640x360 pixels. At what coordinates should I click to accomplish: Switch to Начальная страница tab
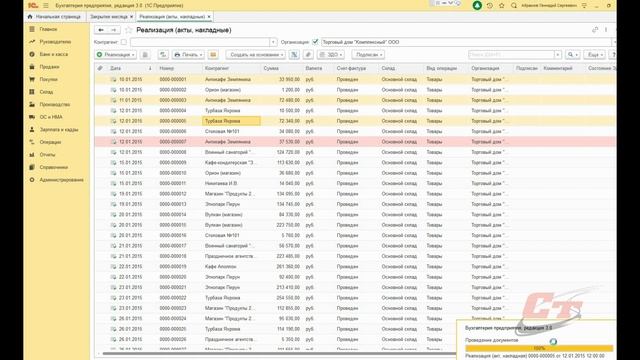point(54,17)
